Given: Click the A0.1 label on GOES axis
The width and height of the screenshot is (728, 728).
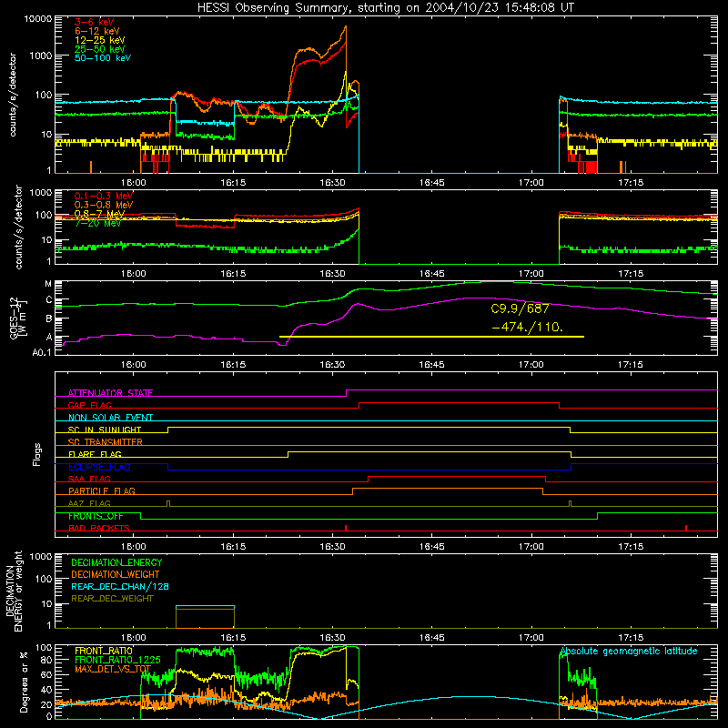Looking at the screenshot, I should pos(41,352).
